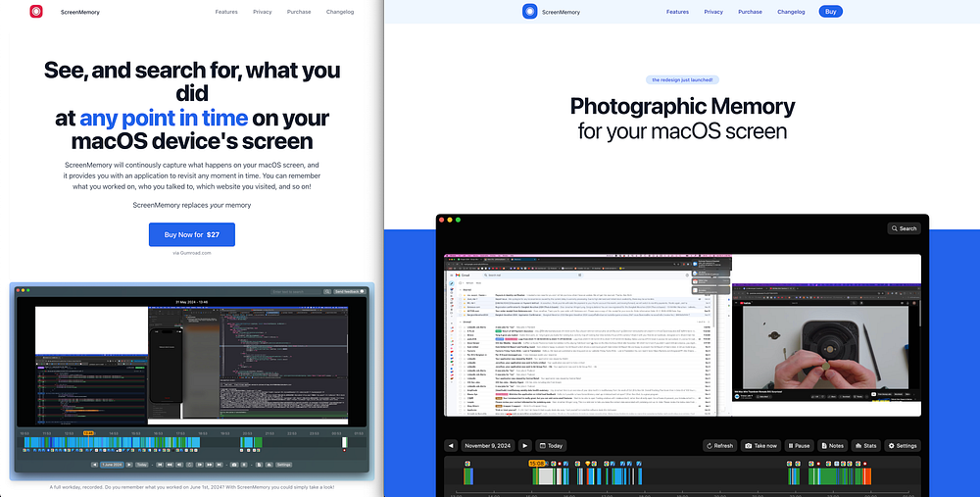Open Privacy in the right page navigation
The height and width of the screenshot is (497, 980).
point(713,12)
